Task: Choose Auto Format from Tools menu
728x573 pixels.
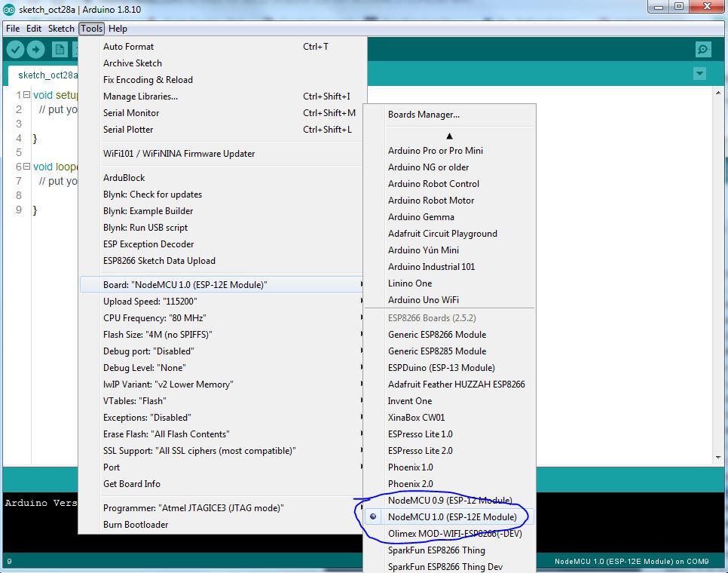Action: click(x=222, y=47)
